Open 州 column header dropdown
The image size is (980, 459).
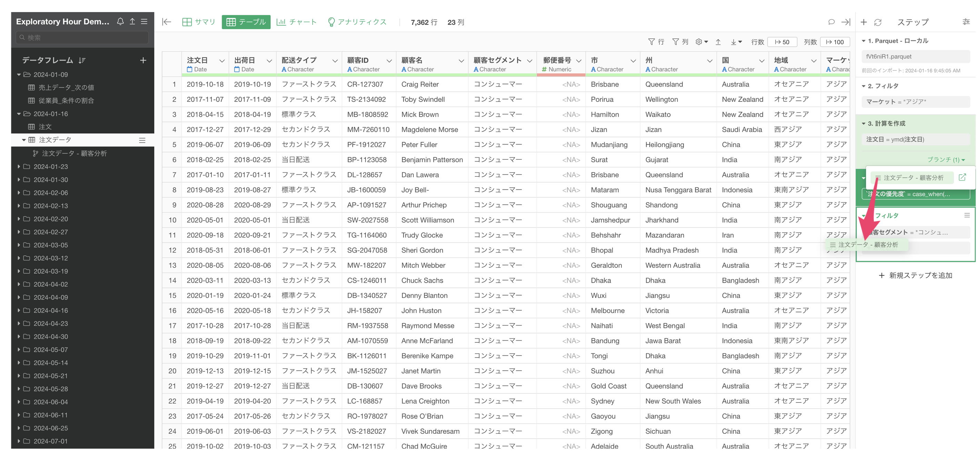pyautogui.click(x=710, y=60)
